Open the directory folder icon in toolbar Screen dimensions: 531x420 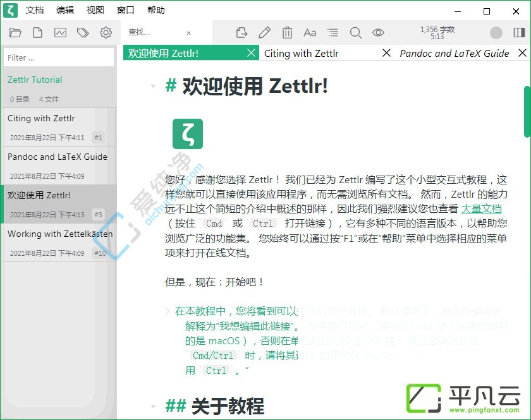point(15,33)
